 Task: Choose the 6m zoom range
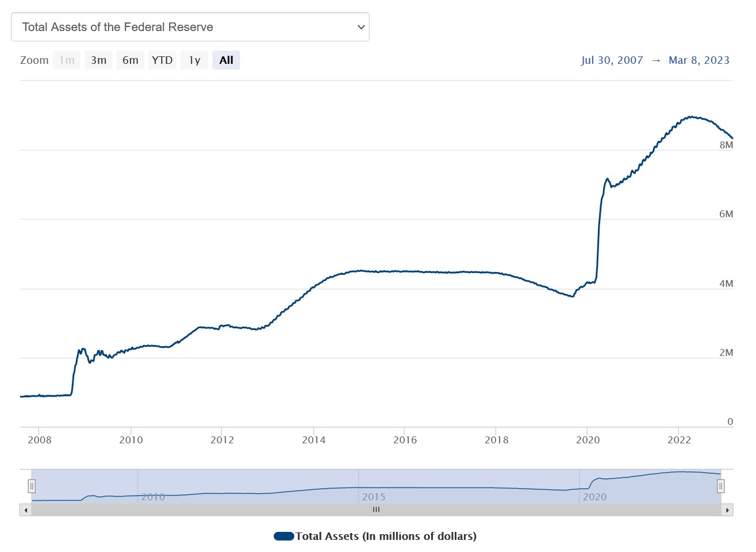coord(131,60)
